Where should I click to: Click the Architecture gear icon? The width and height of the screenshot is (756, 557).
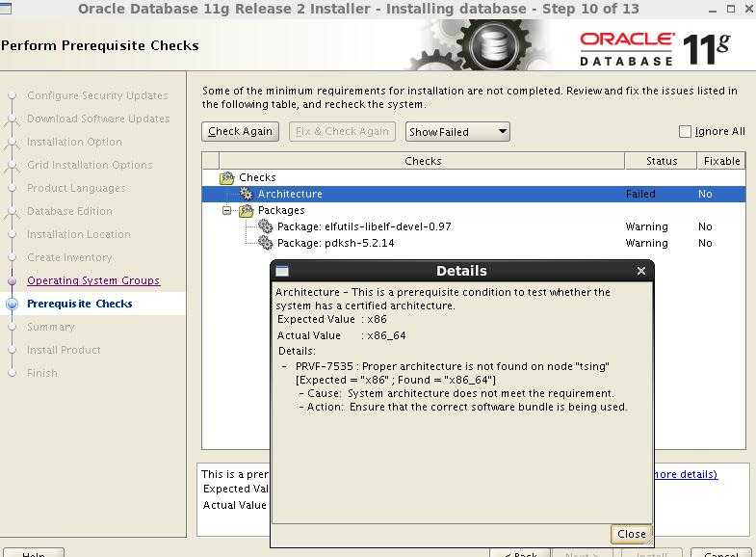tap(247, 194)
